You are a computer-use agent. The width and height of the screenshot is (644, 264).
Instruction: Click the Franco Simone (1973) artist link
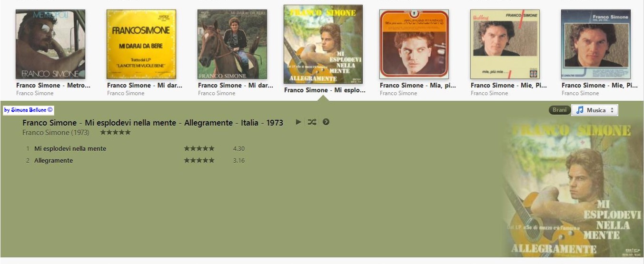pos(56,133)
